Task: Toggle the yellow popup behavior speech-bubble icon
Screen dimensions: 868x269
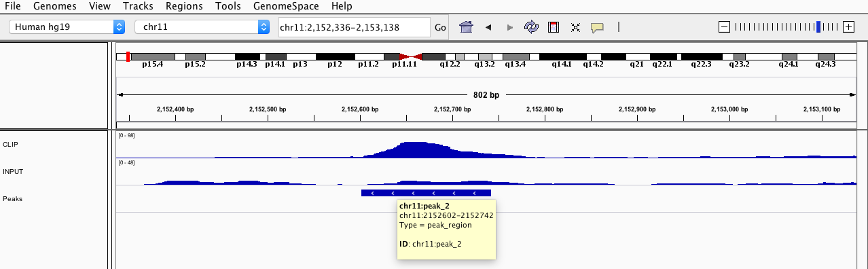Action: click(x=597, y=27)
